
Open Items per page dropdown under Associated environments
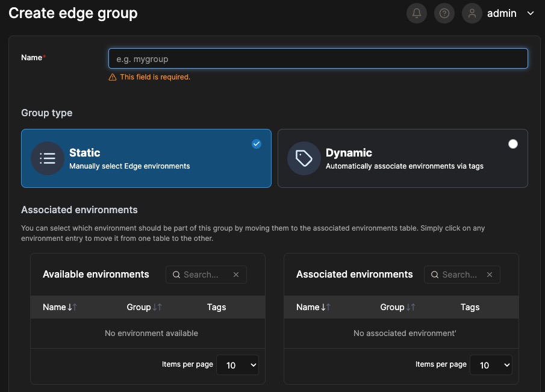[x=491, y=364]
